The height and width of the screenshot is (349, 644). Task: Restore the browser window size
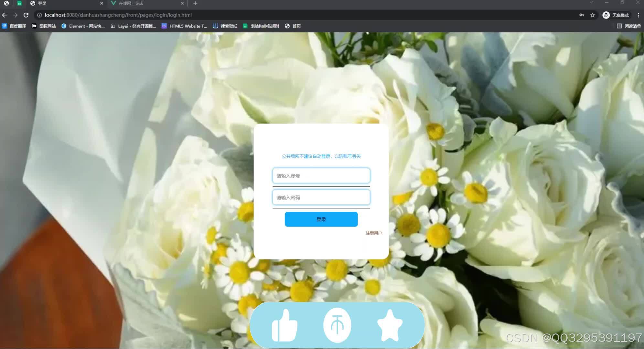point(622,3)
